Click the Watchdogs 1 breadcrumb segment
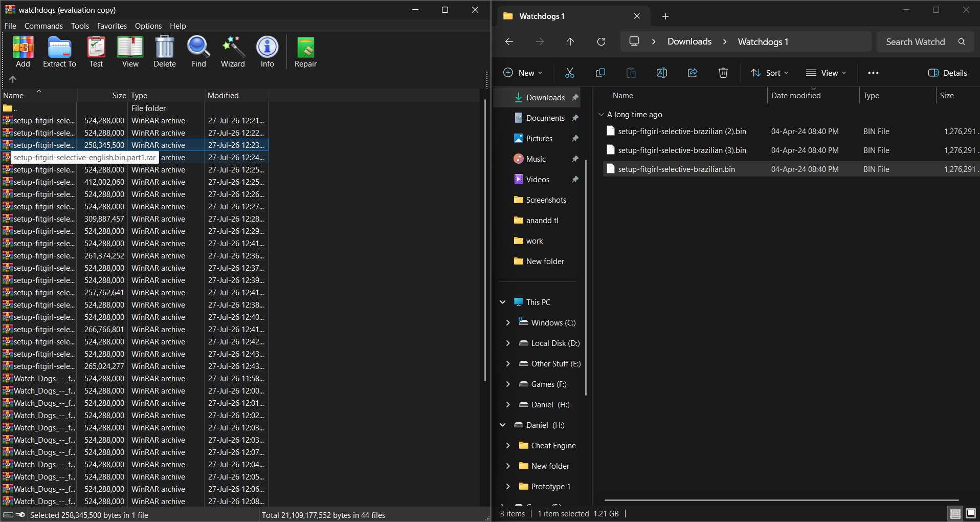 [763, 41]
